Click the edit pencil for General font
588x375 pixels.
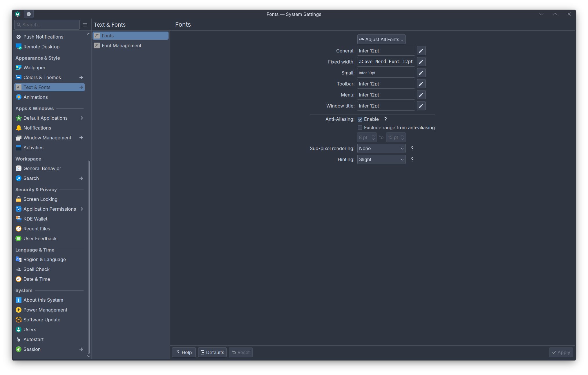tap(421, 51)
